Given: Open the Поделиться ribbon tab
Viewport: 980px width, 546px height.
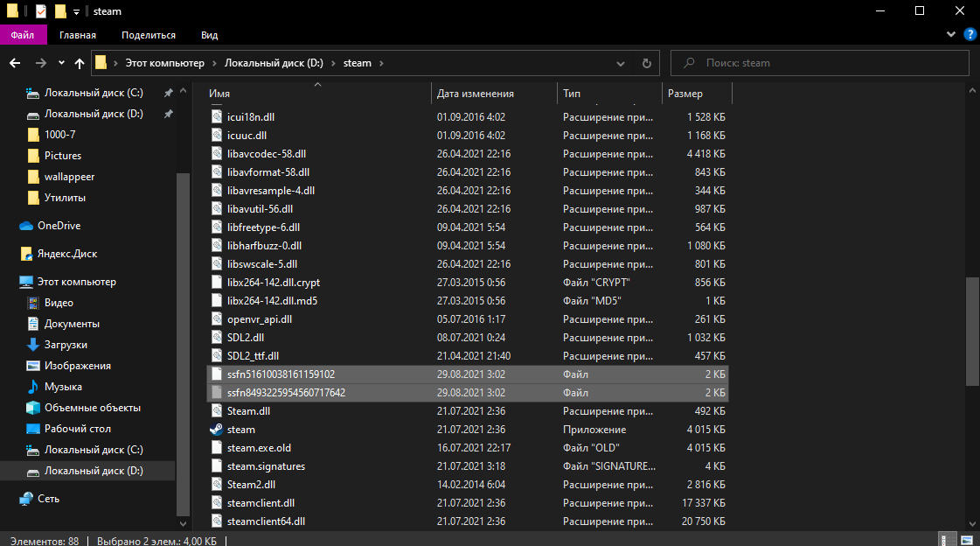Looking at the screenshot, I should [148, 35].
